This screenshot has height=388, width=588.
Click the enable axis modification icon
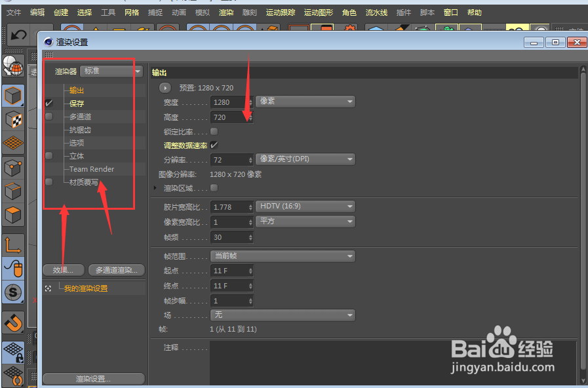tap(14, 244)
